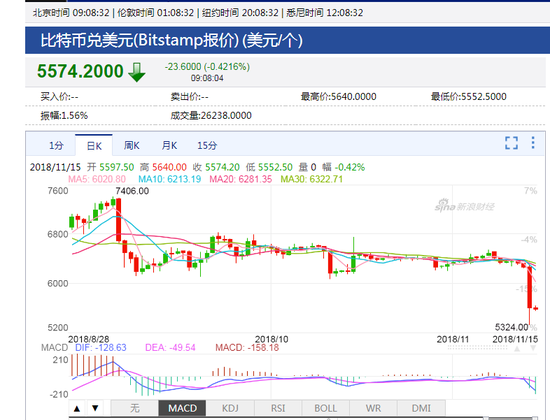Switch to the 月K chart tab
The height and width of the screenshot is (420, 550).
(169, 145)
